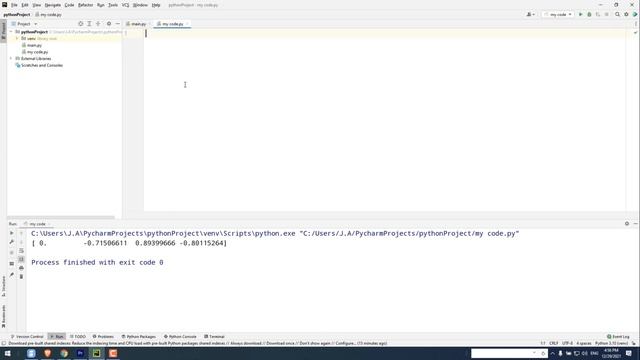Open the File menu

coord(14,5)
